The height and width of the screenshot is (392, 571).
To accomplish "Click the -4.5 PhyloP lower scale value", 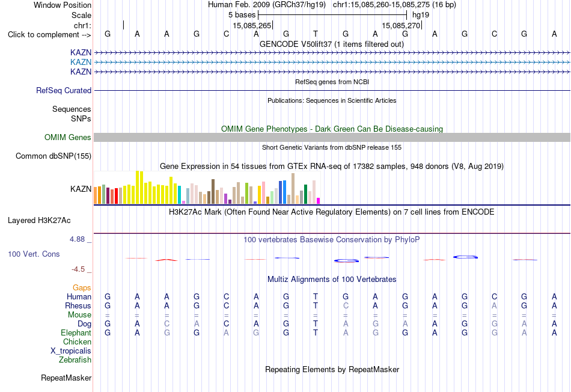I will click(78, 269).
